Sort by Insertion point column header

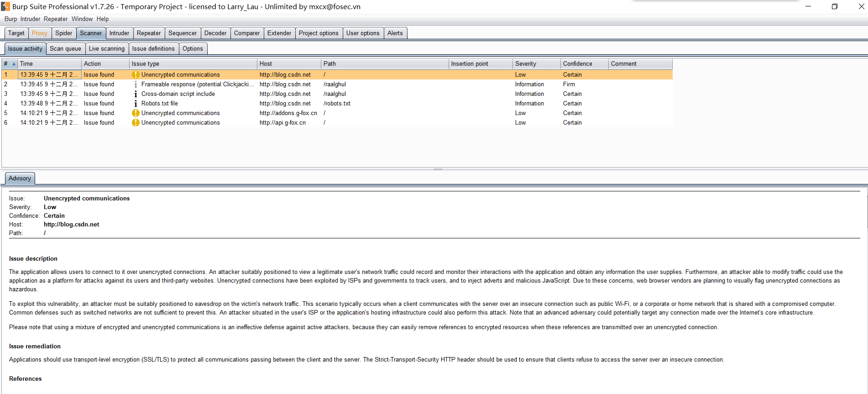(481, 63)
